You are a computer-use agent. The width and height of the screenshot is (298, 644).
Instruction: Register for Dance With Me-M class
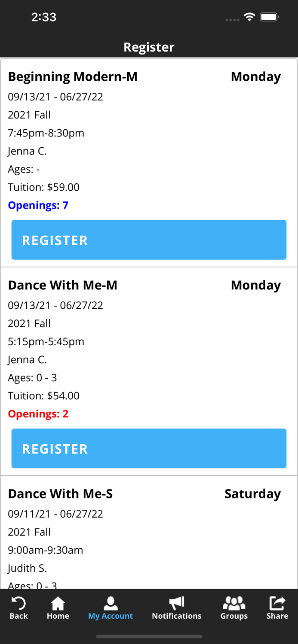(x=149, y=449)
